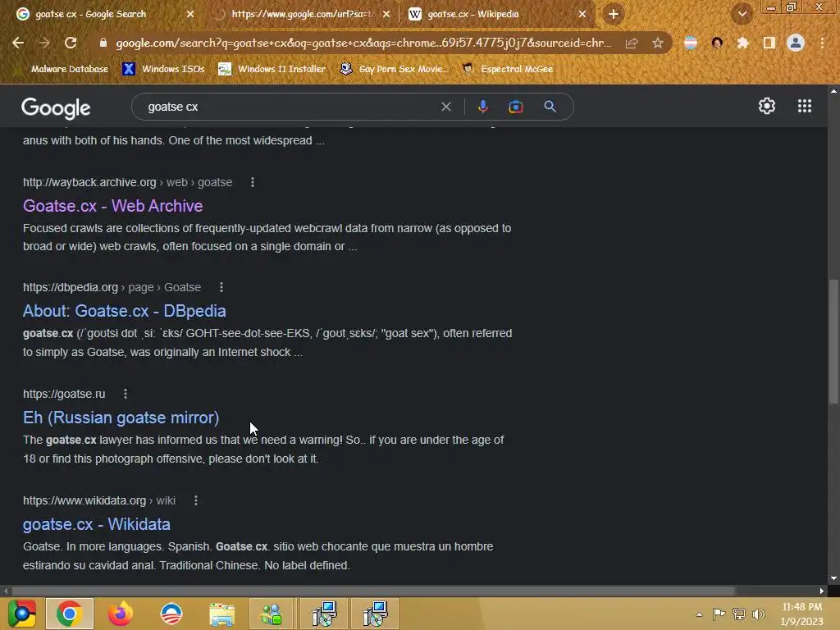Open the Windows 11 Installer bookmark
The height and width of the screenshot is (630, 840).
[x=272, y=69]
